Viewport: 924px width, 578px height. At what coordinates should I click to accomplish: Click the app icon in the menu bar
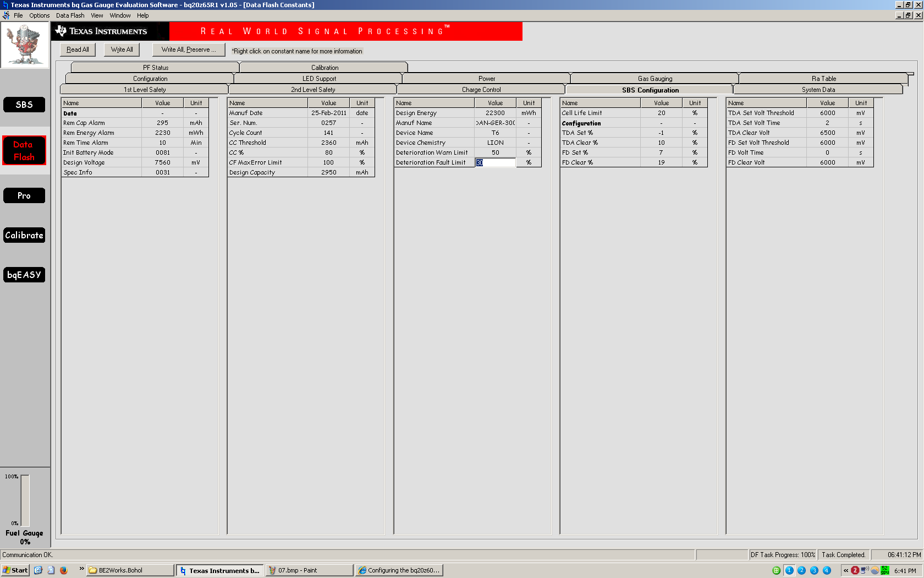click(x=6, y=15)
